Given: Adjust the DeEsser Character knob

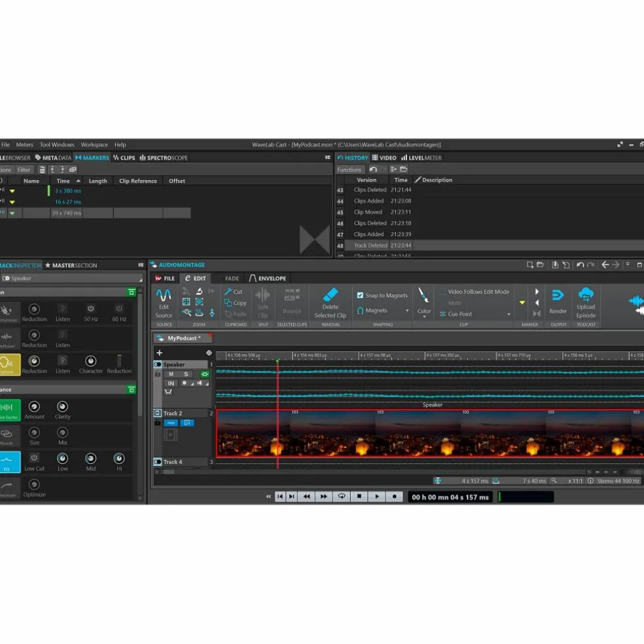Looking at the screenshot, I should coord(91,361).
